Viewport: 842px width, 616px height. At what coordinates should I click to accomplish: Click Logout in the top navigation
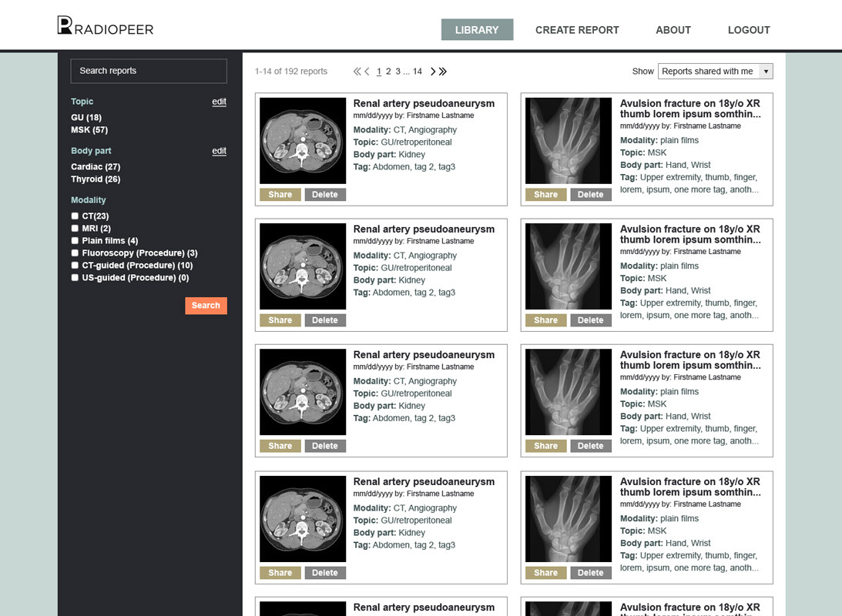pos(749,30)
